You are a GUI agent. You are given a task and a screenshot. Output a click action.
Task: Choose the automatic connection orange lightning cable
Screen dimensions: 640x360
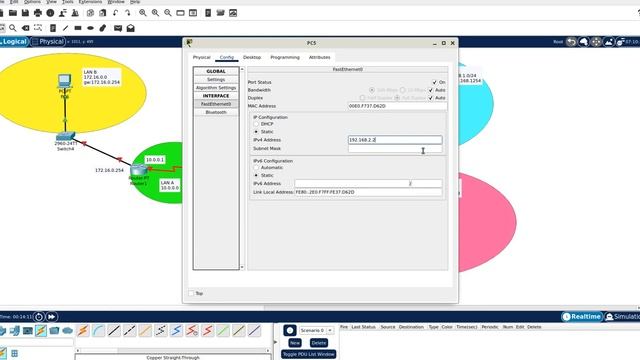point(83,330)
